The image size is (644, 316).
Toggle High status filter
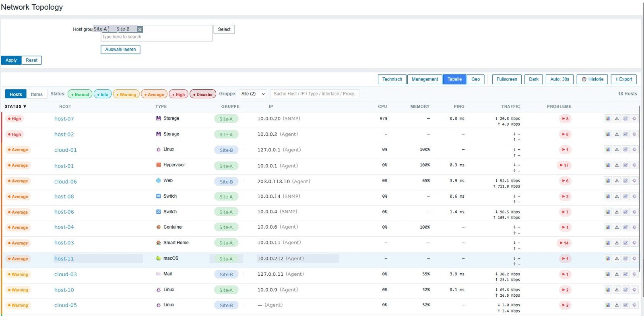pos(179,94)
